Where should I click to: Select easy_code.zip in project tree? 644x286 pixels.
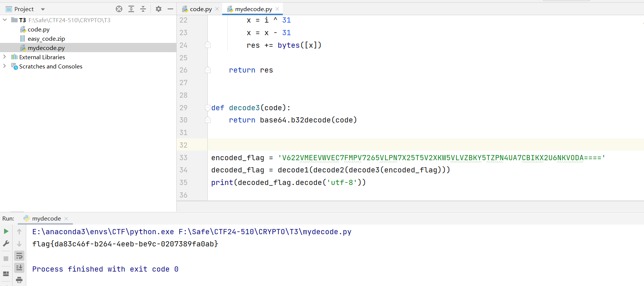(x=46, y=38)
